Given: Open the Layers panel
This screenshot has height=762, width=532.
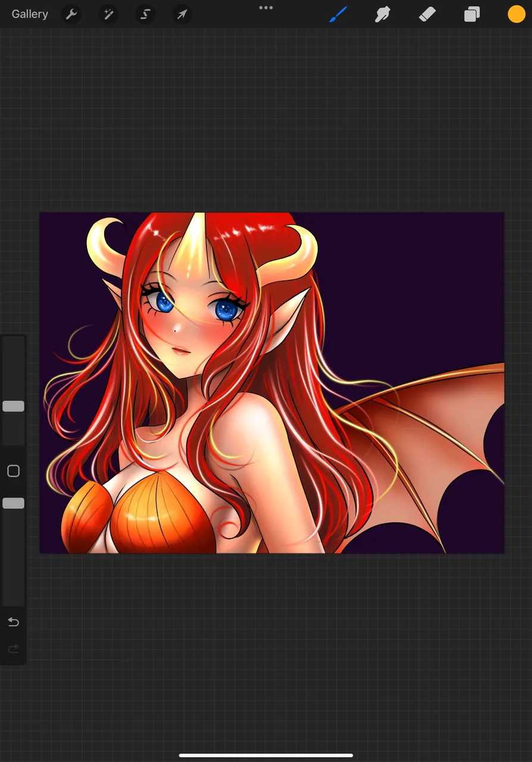Looking at the screenshot, I should (x=472, y=14).
